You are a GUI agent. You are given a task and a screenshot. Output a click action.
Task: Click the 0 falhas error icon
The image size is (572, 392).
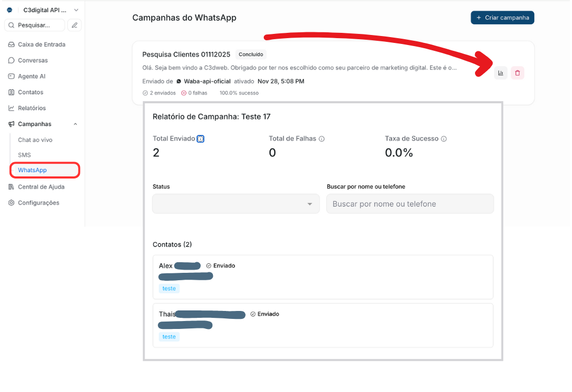[x=184, y=93]
